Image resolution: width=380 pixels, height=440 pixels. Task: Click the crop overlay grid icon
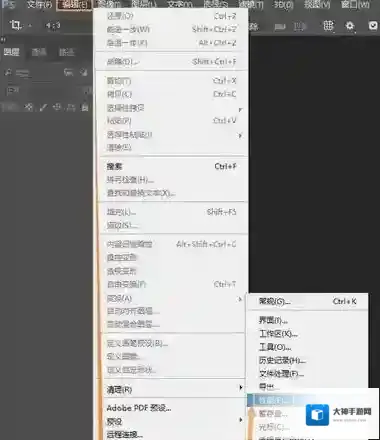click(x=328, y=25)
